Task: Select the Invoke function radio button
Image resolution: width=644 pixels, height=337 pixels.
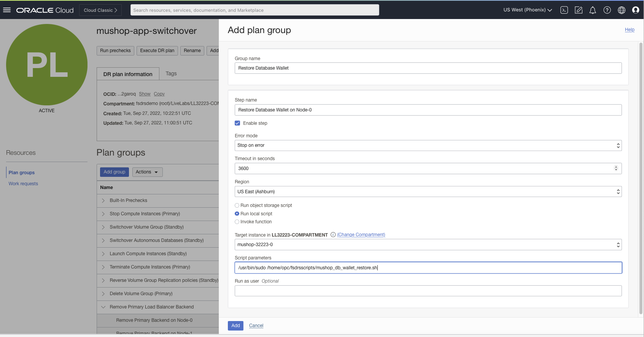Action: (237, 222)
